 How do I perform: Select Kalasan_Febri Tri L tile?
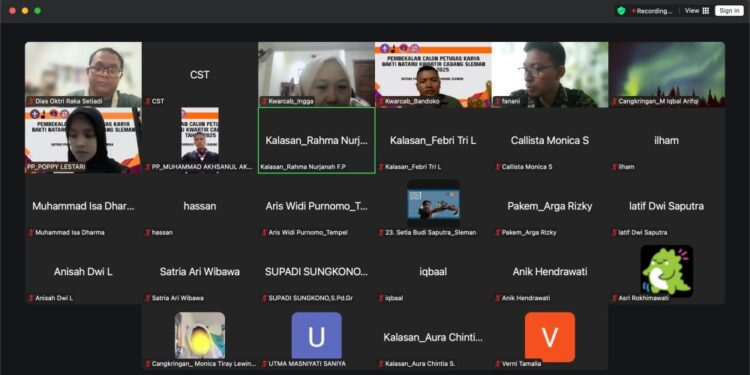point(433,140)
